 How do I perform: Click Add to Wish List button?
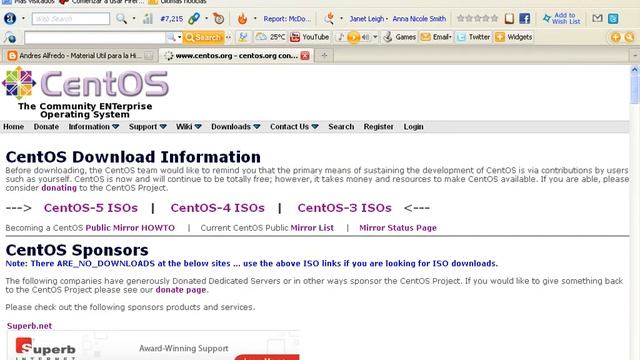click(x=562, y=18)
